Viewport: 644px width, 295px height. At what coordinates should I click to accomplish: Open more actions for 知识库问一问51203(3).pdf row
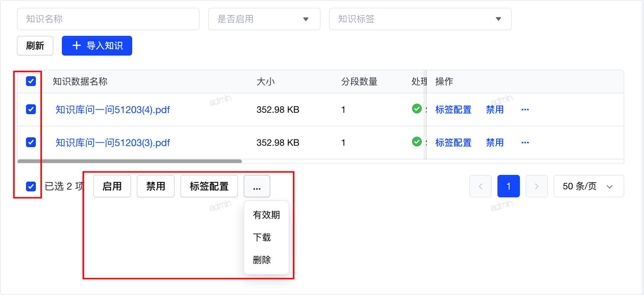525,143
